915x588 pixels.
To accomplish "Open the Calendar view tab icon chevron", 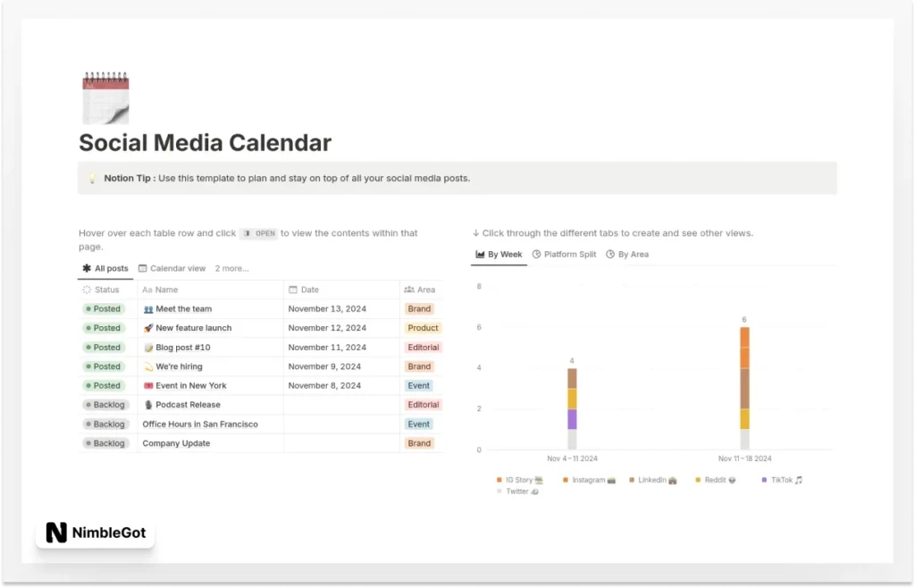I will coord(143,268).
